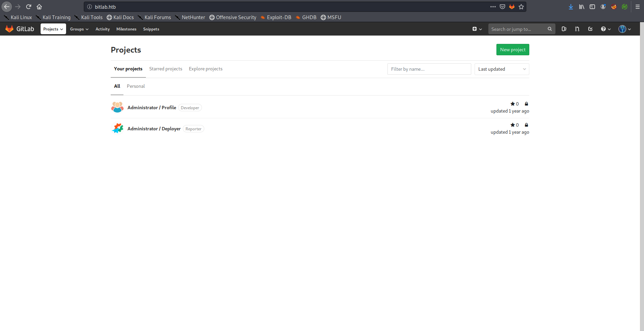
Task: Open the Administrator / Deployer project
Action: tap(154, 129)
